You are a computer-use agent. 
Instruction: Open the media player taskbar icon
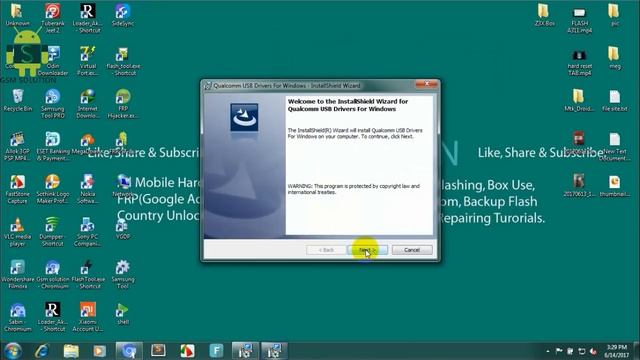click(100, 351)
